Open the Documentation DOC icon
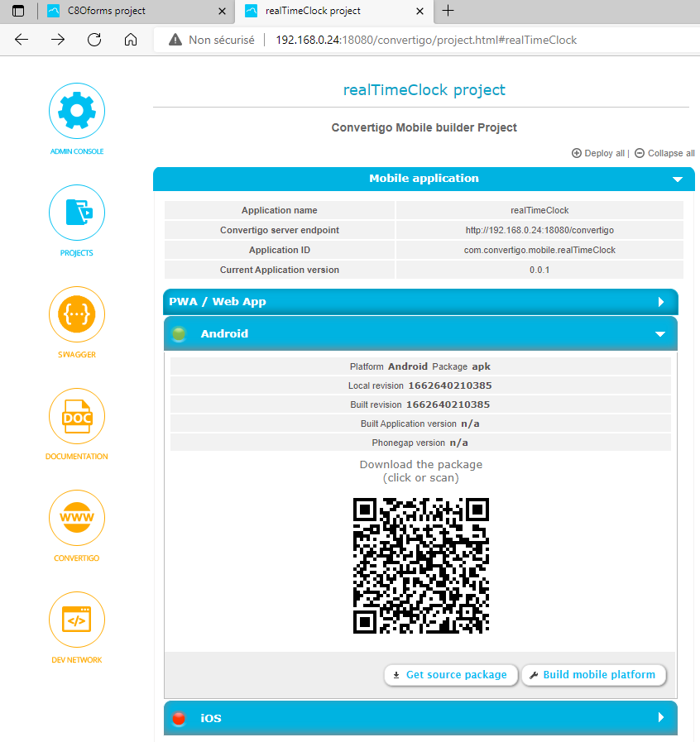This screenshot has width=700, height=742. [77, 416]
